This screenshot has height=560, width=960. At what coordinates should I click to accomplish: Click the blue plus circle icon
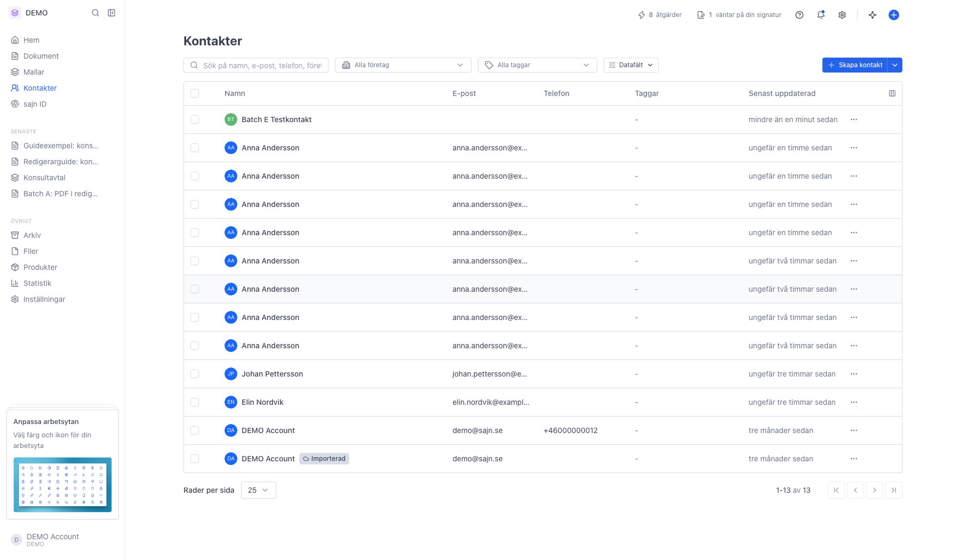894,15
